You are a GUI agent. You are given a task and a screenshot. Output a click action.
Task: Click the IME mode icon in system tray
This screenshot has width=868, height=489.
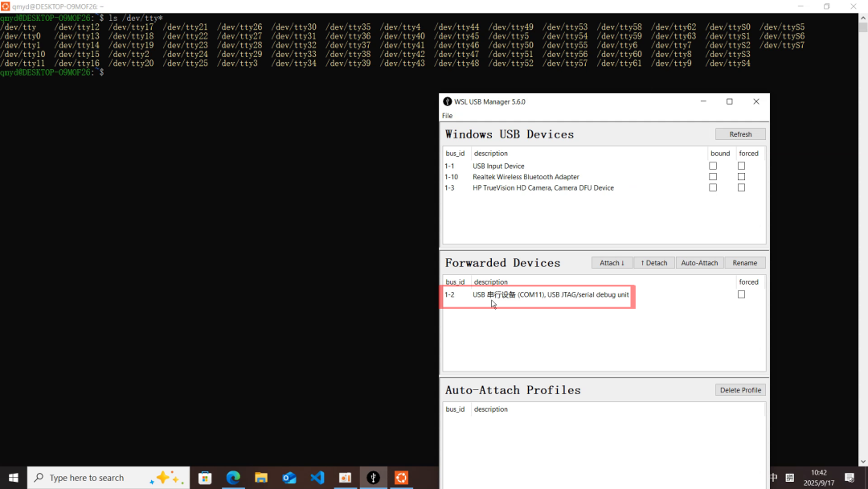click(x=790, y=478)
